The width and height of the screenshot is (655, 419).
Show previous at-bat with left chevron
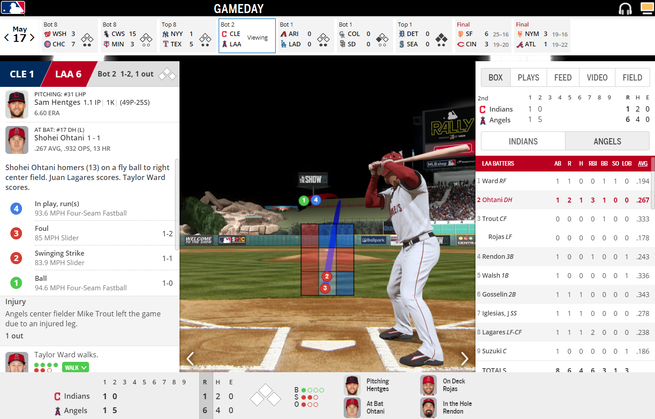(190, 358)
